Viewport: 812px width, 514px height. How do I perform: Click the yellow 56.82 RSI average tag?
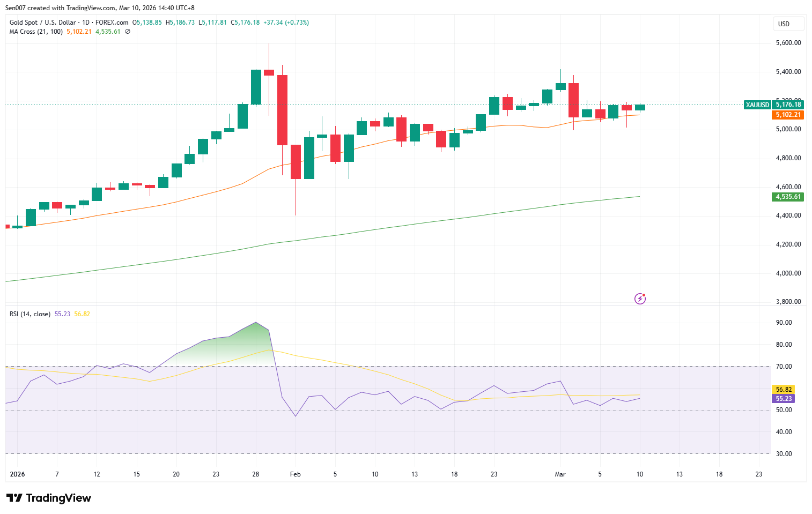click(x=784, y=390)
